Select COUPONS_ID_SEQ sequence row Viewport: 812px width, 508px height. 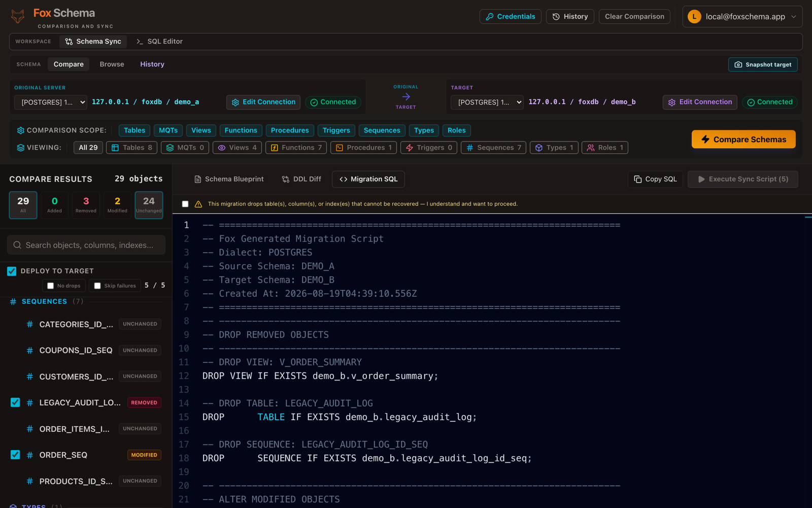86,351
